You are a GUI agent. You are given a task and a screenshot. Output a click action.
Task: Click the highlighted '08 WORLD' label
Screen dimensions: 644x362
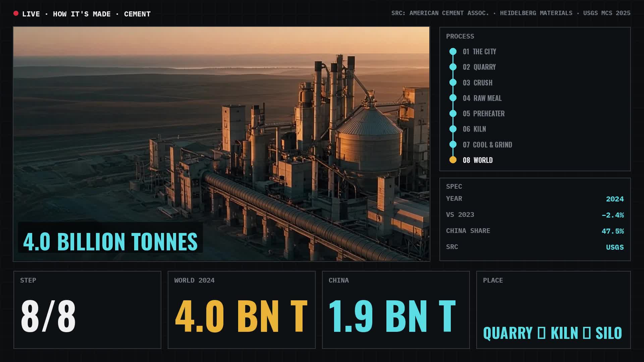pos(478,160)
